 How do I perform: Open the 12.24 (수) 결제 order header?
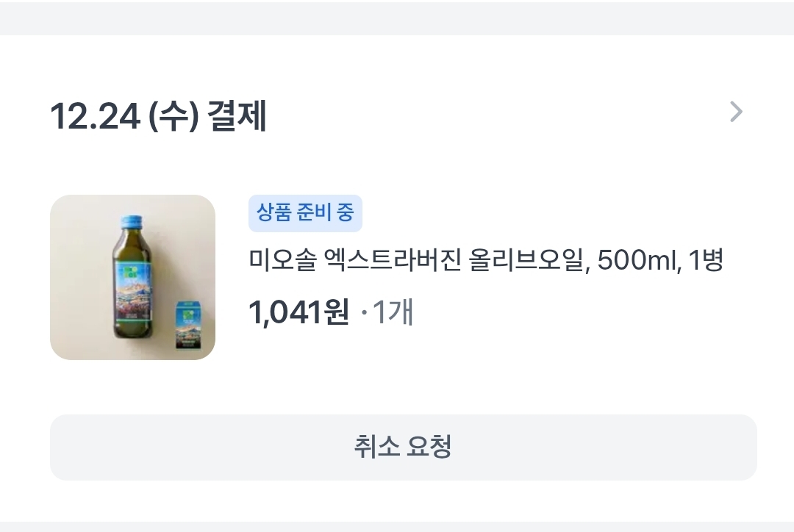pyautogui.click(x=158, y=116)
